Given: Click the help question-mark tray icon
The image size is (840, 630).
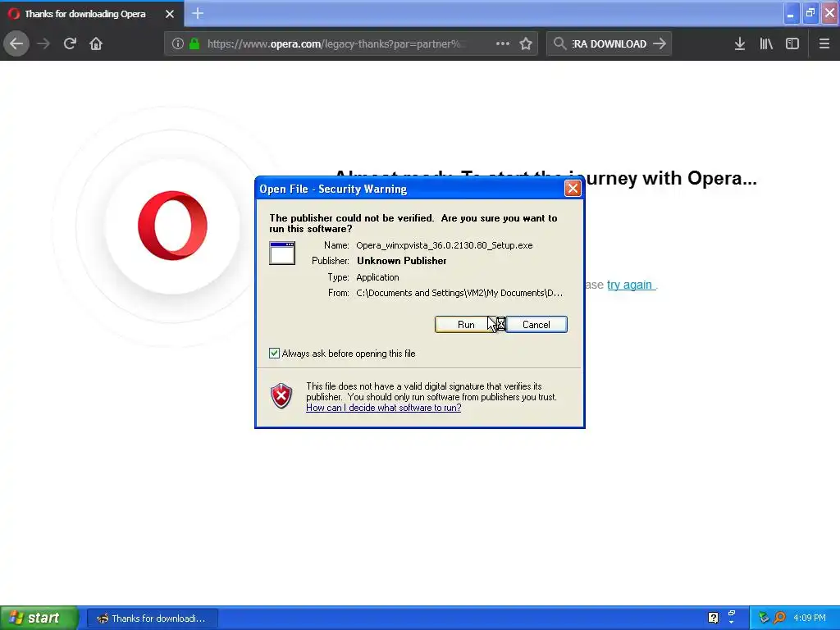Looking at the screenshot, I should (x=713, y=619).
